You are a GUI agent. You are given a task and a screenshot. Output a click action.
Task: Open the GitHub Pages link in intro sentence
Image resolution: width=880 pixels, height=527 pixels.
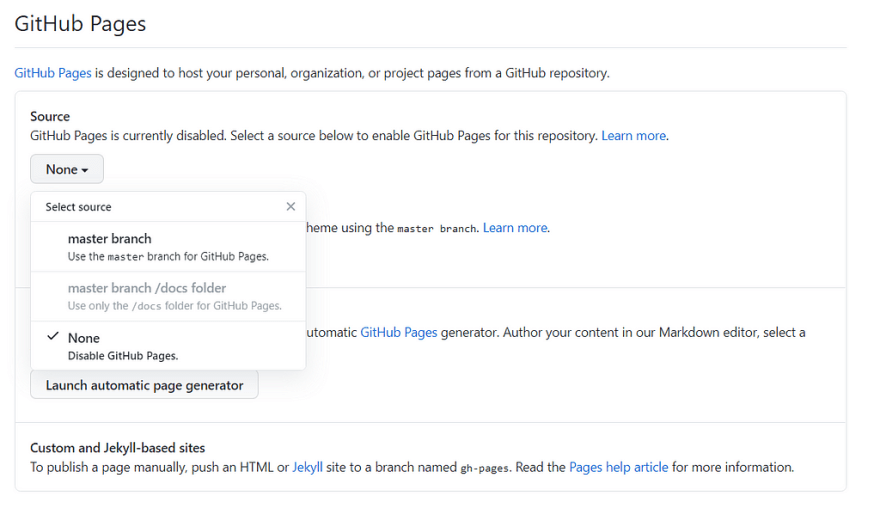(x=53, y=73)
